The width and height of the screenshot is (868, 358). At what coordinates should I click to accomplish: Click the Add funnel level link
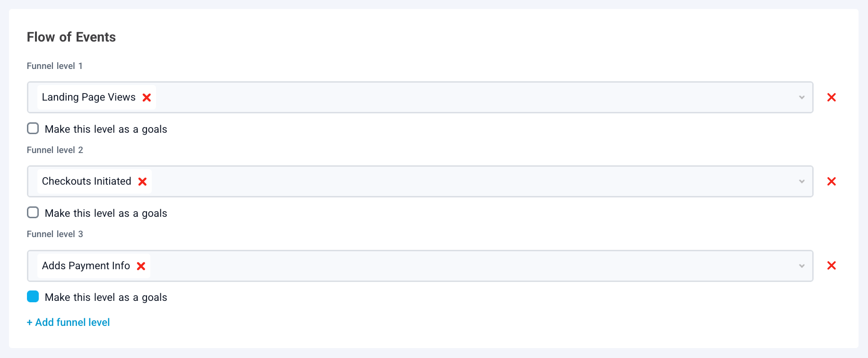69,323
